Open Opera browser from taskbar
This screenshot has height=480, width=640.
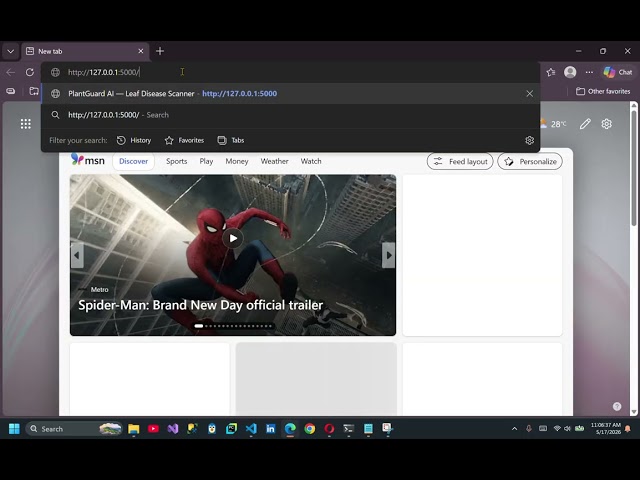(329, 429)
